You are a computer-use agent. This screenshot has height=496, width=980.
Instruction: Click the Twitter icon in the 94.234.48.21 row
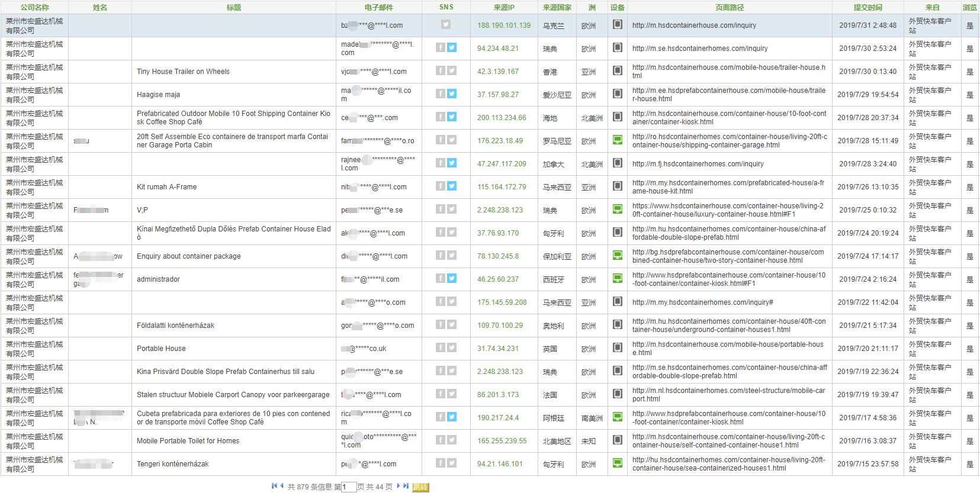[x=452, y=47]
